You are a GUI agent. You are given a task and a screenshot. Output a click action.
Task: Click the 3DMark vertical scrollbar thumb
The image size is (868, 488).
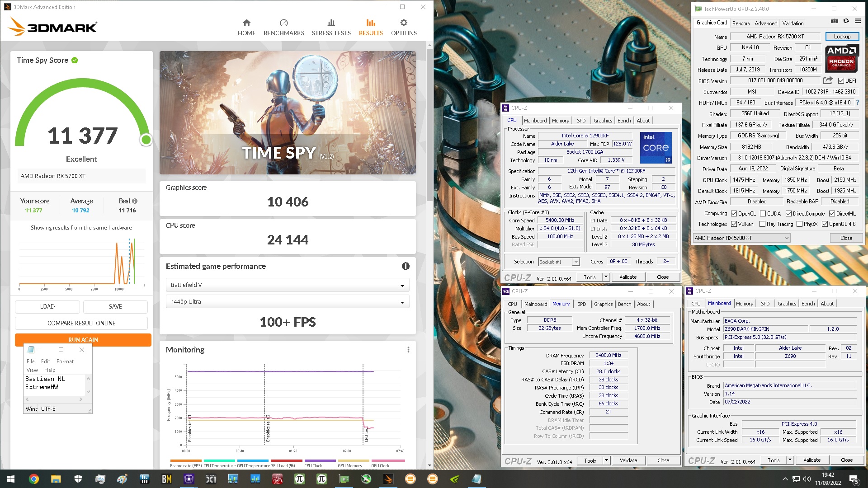tap(429, 124)
